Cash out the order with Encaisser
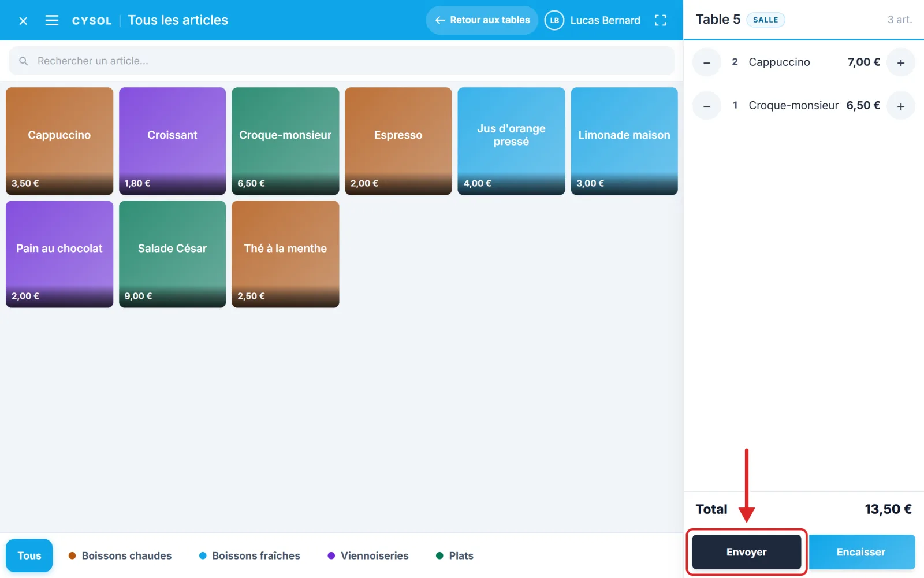 pyautogui.click(x=862, y=552)
